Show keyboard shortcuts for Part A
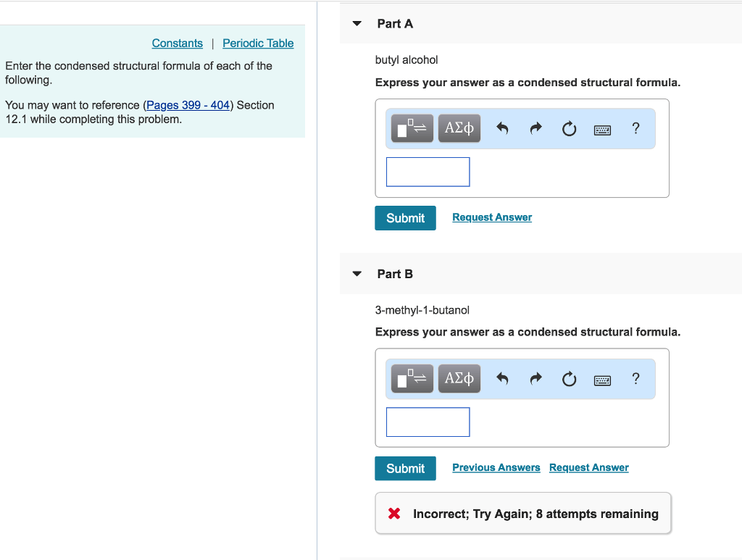Screen dimensions: 742x560 click(602, 130)
